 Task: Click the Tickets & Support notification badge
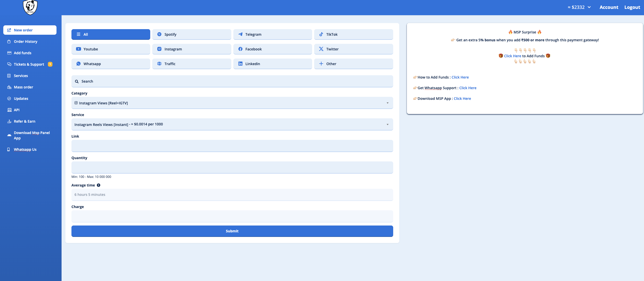[x=50, y=64]
